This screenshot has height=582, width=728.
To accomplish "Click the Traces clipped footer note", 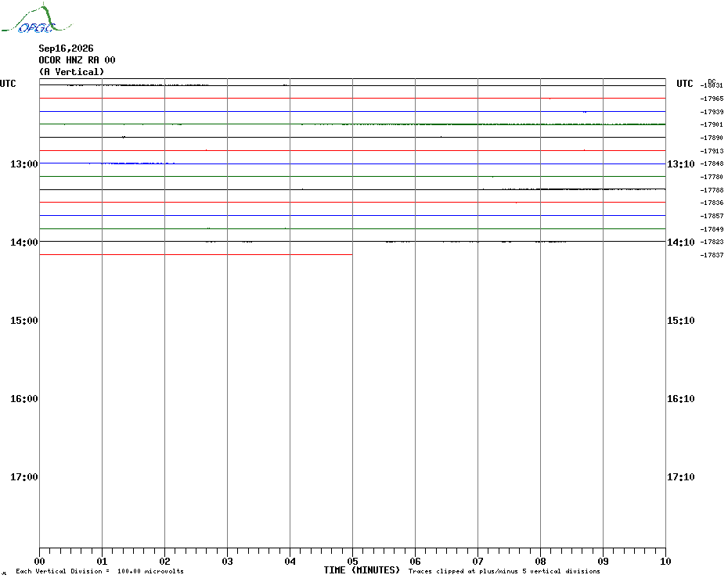I will pos(504,571).
